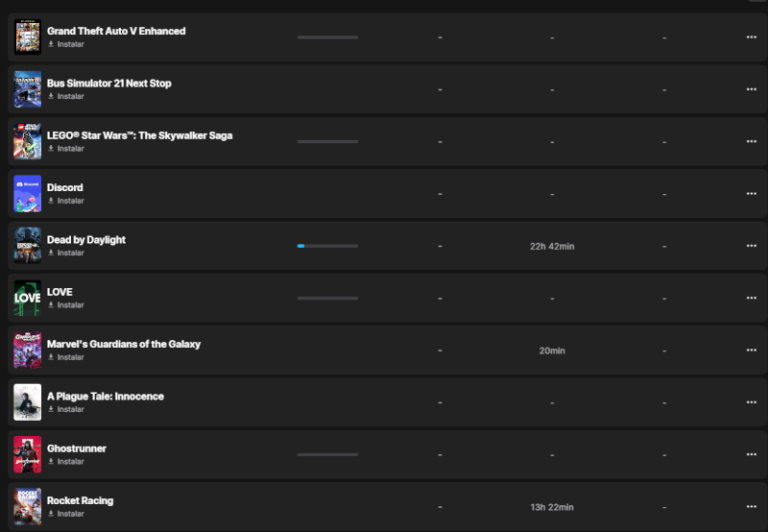Open more options for LEGO Star Wars row
This screenshot has width=768, height=532.
[751, 141]
